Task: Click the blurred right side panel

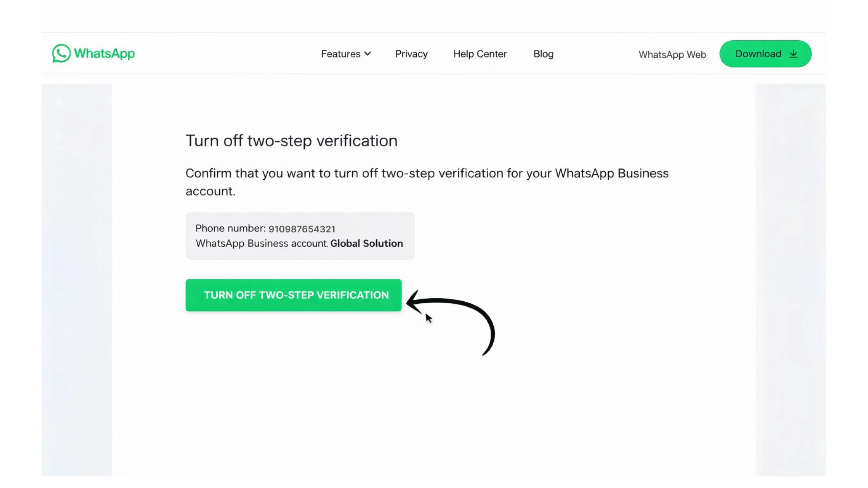Action: click(790, 279)
